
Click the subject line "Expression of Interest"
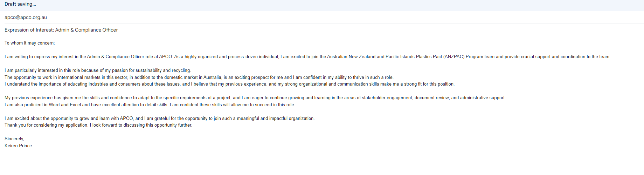tap(29, 30)
